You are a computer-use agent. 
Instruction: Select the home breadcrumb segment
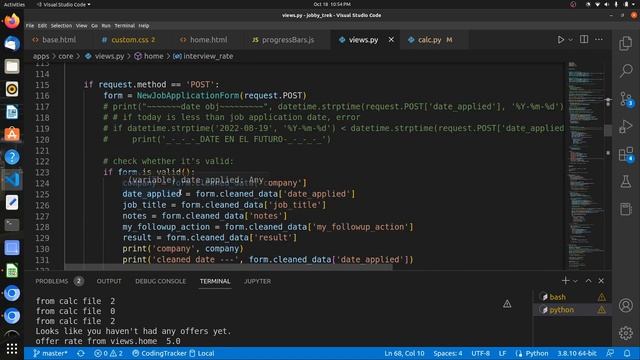(149, 56)
